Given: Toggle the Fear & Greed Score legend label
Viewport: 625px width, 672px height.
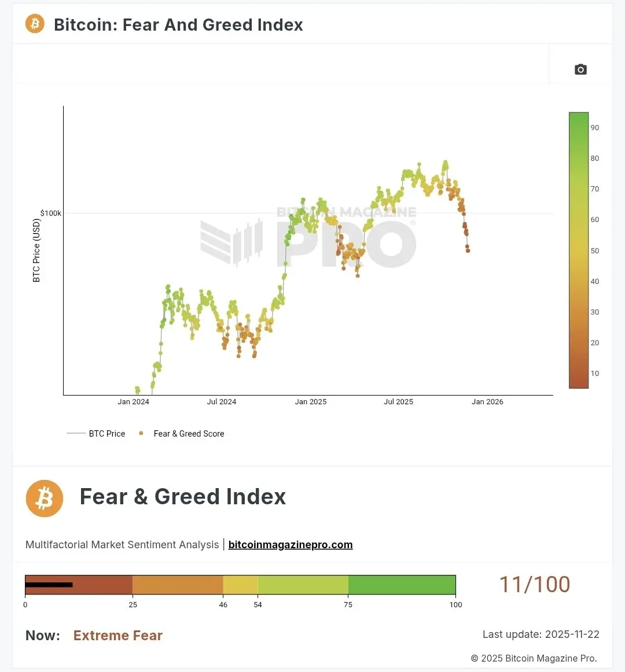Looking at the screenshot, I should (x=189, y=433).
